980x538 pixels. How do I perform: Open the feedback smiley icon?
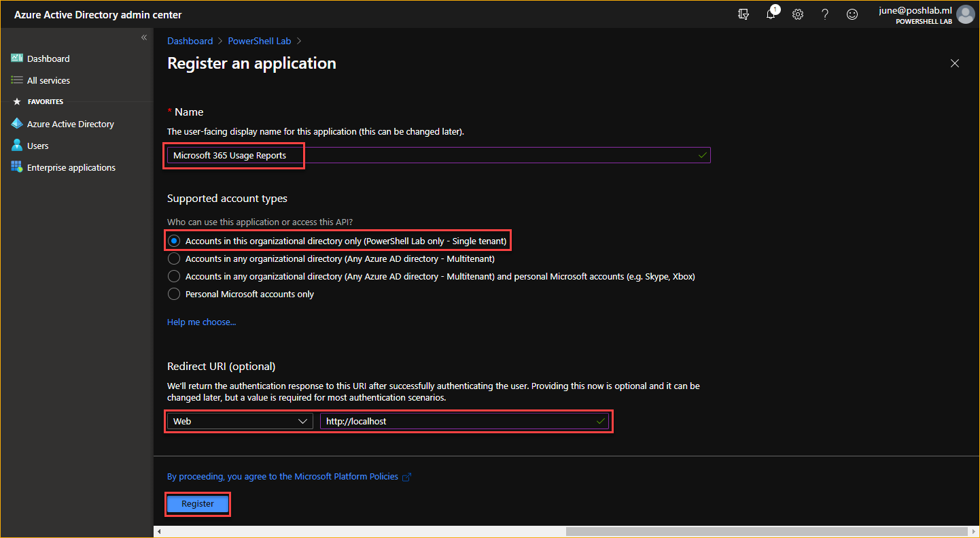pos(852,14)
